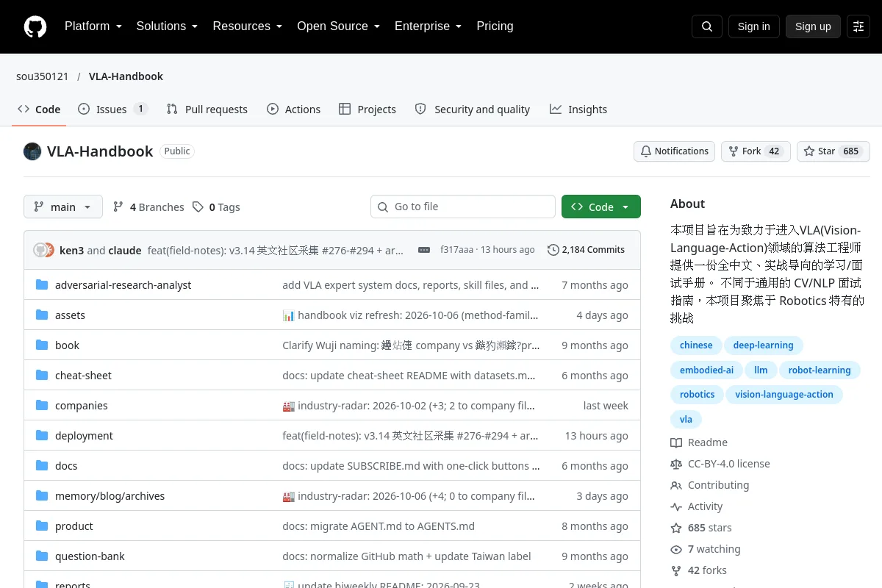This screenshot has width=882, height=588.
Task: Open the cheat-sheet folder
Action: pyautogui.click(x=83, y=376)
